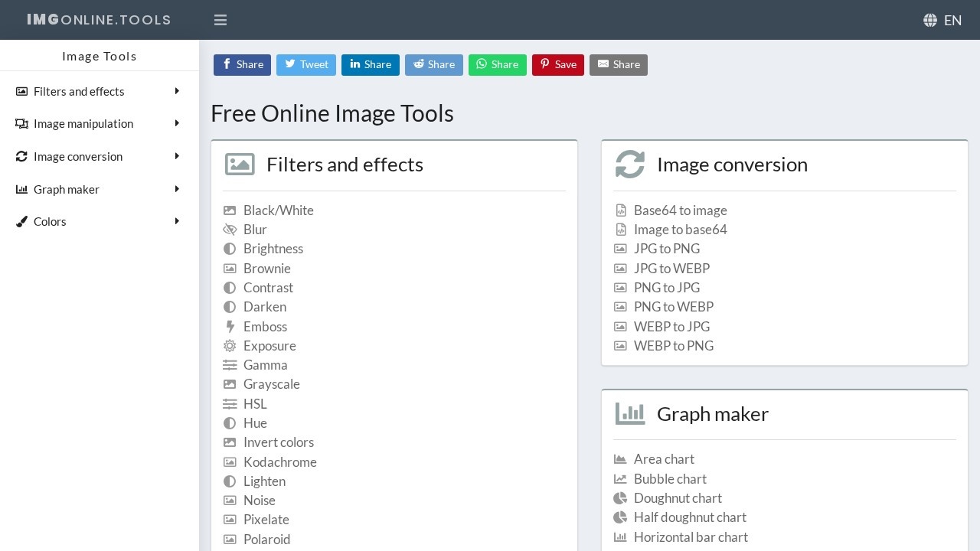Select the Filters and effects sidebar icon
The height and width of the screenshot is (551, 980).
coord(21,91)
